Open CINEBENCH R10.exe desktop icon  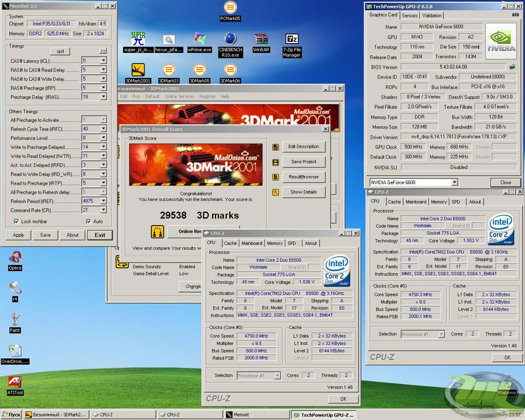pyautogui.click(x=230, y=45)
